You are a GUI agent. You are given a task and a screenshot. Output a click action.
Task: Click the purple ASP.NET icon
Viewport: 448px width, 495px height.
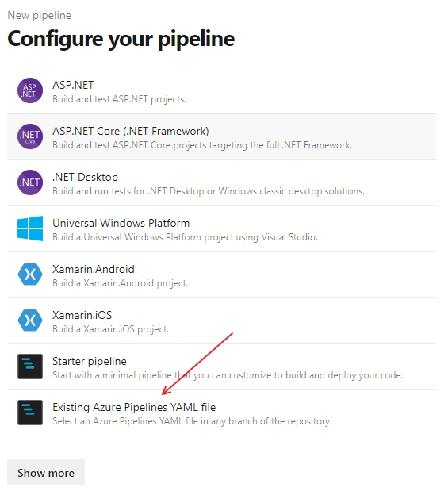click(30, 90)
